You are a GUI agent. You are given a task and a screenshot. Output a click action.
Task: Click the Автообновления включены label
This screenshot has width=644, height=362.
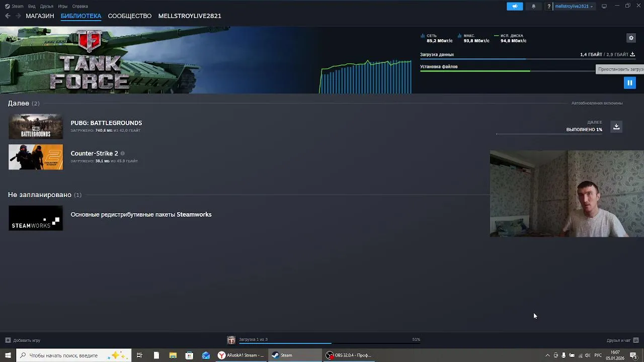(597, 103)
